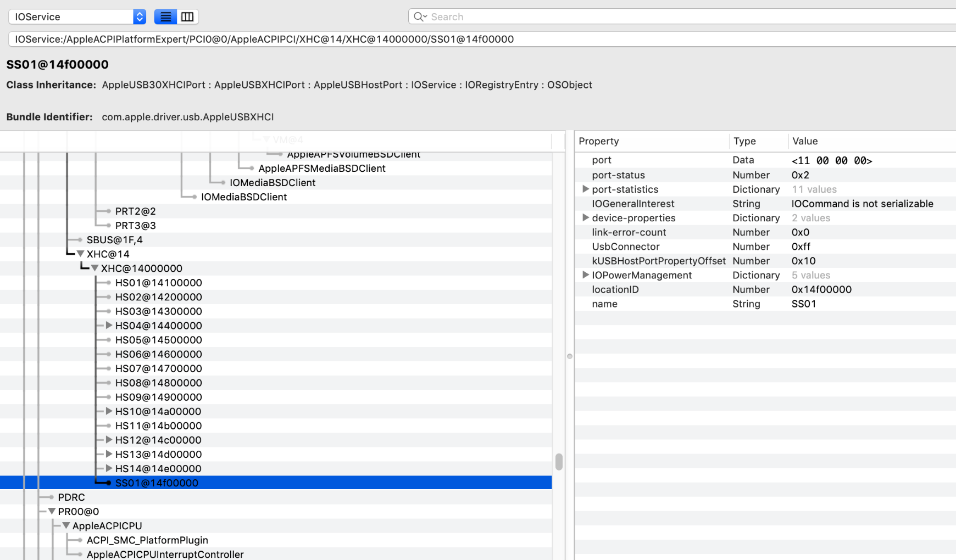Sort by the Type column header
The image size is (956, 560).
(744, 141)
